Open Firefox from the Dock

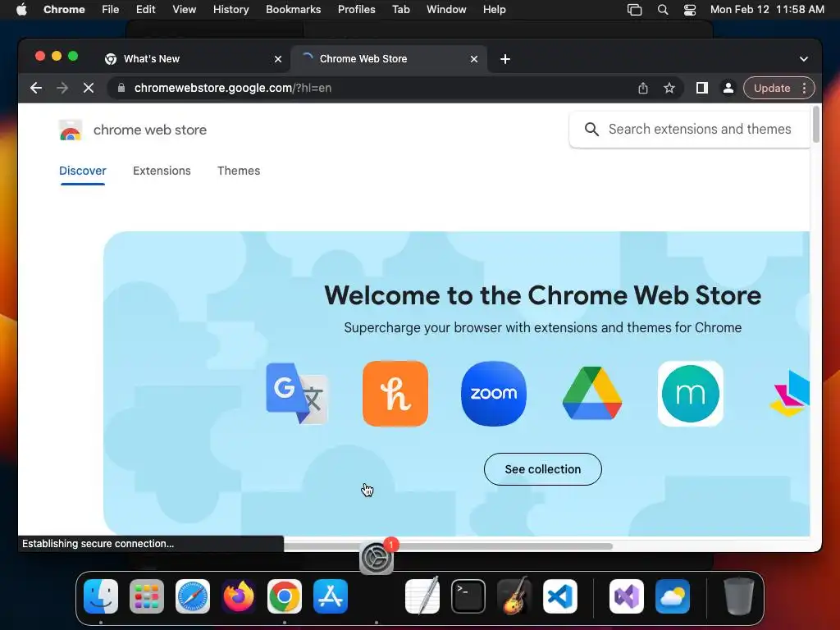(239, 596)
